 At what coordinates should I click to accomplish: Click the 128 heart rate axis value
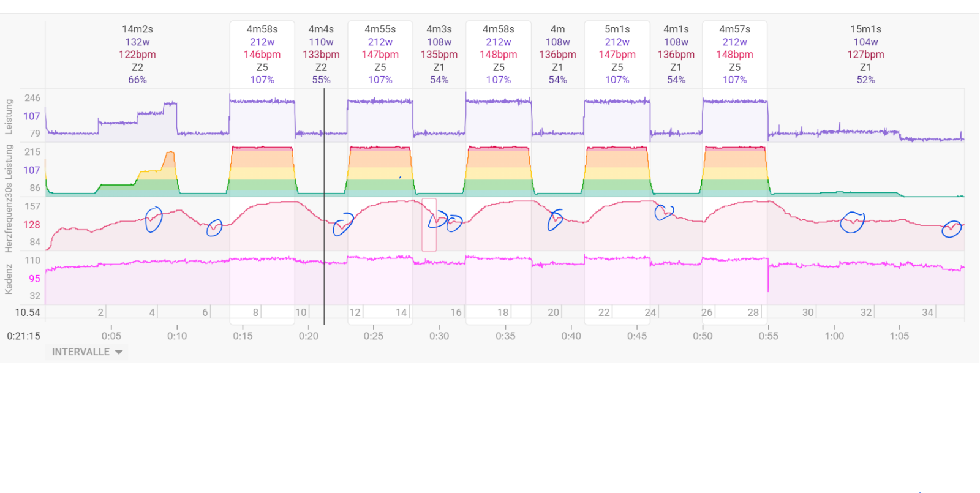pos(32,225)
